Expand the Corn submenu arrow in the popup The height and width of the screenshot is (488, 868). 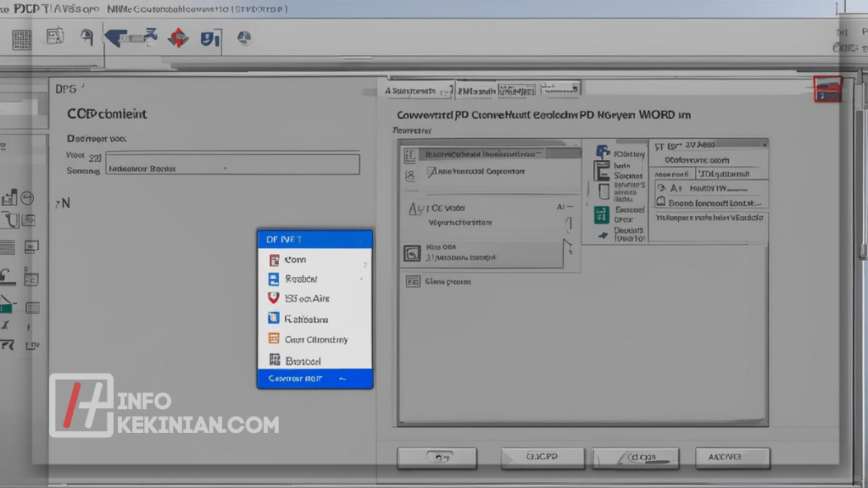tap(364, 260)
